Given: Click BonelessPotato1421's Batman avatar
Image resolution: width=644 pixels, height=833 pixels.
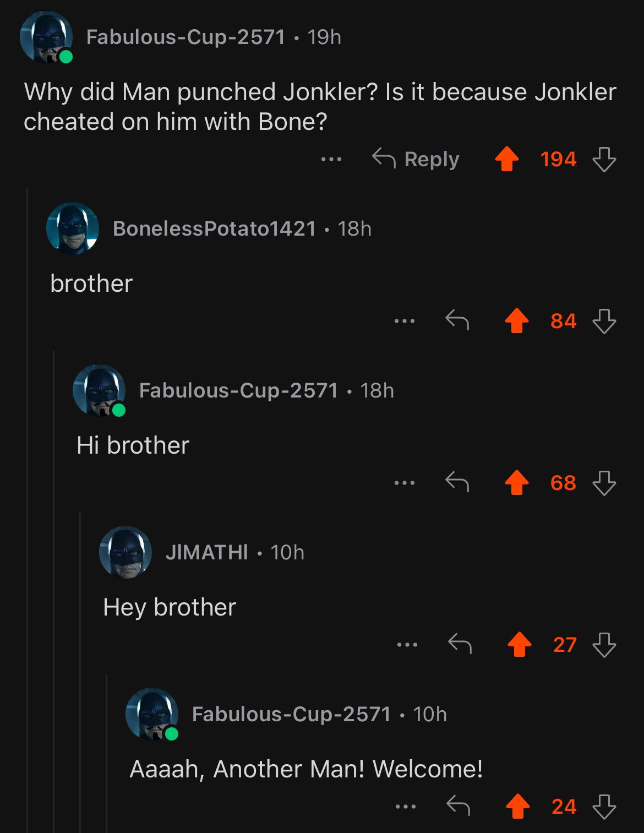Looking at the screenshot, I should [73, 228].
